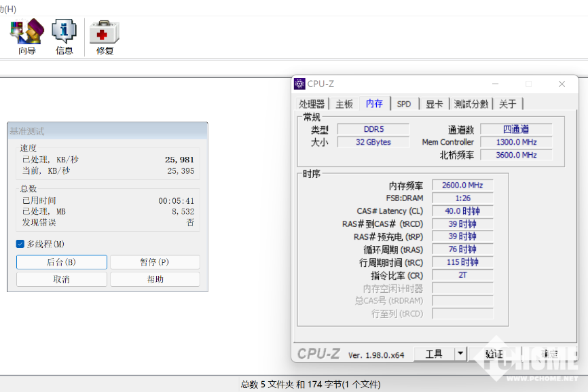Image resolution: width=588 pixels, height=392 pixels.
Task: Click the 当前 KB/秒 value 25,395
Action: 181,171
